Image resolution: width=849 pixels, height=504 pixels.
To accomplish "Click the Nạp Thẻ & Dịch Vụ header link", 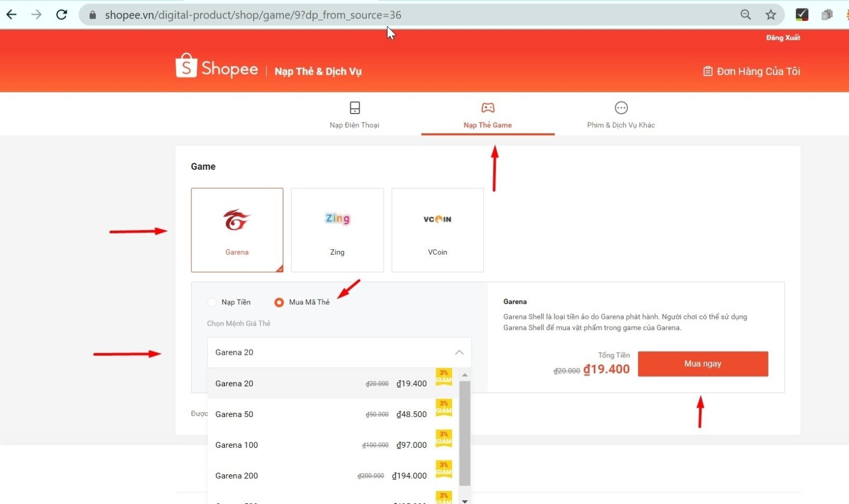I will click(x=318, y=71).
